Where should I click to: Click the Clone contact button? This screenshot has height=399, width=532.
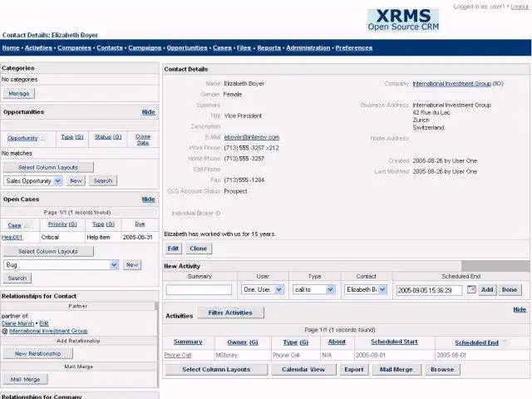tap(198, 249)
